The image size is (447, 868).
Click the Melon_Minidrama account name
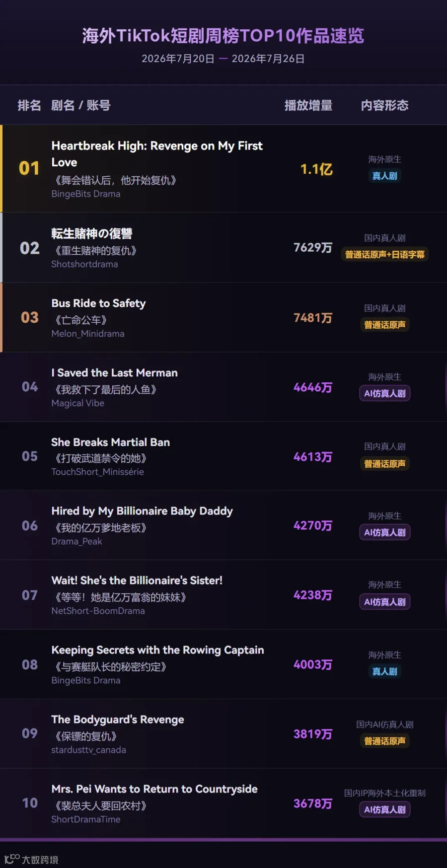88,334
